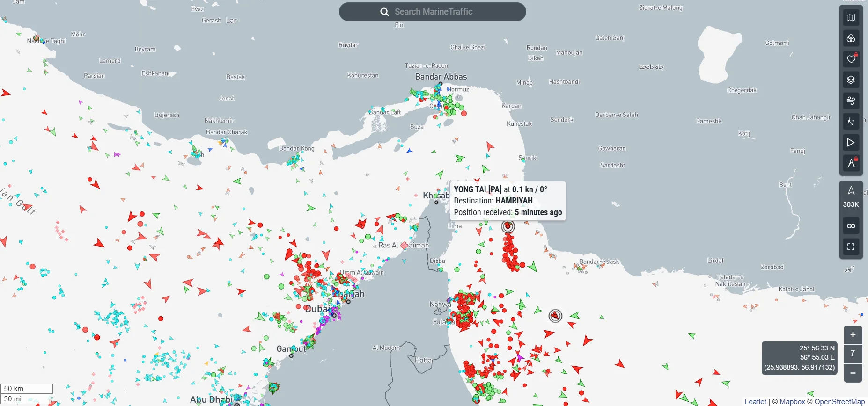Viewport: 868px width, 406px height.
Task: Zoom in with the plus button
Action: pyautogui.click(x=853, y=335)
